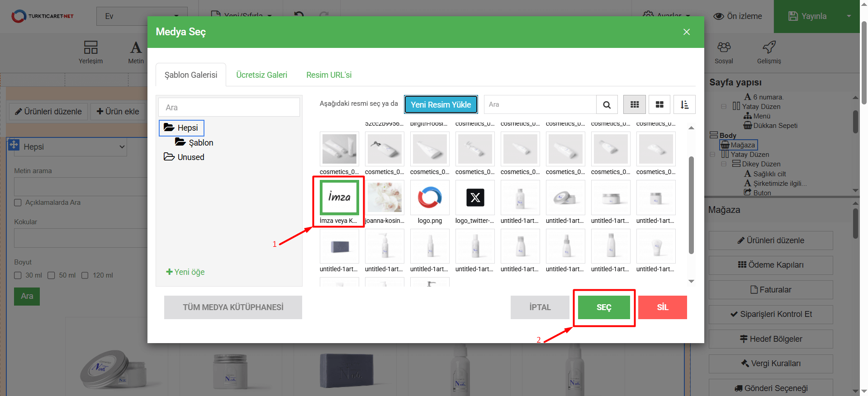Open the Resim URL'si tab
The height and width of the screenshot is (396, 868).
click(328, 75)
